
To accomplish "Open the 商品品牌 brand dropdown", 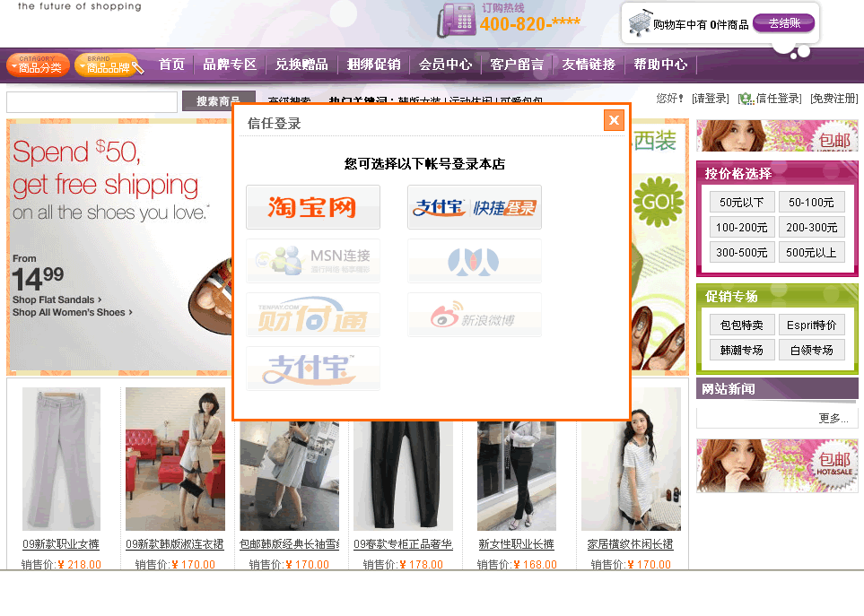I will click(106, 65).
